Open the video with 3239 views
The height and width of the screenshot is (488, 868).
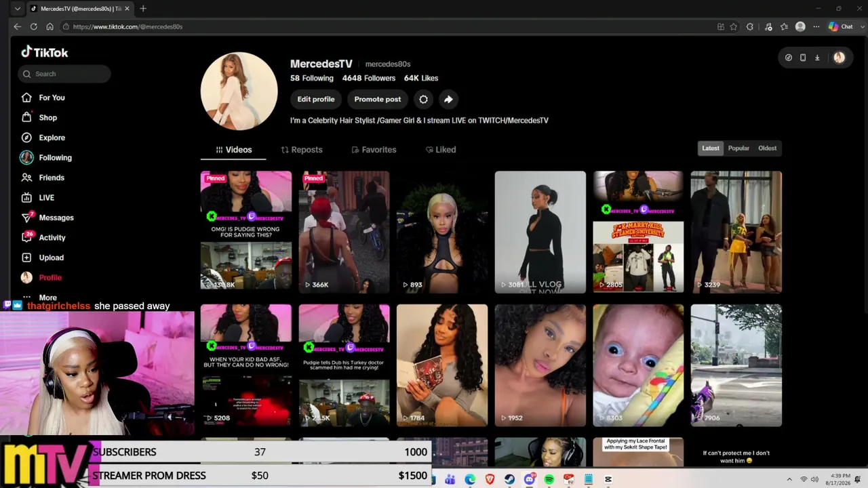point(736,232)
